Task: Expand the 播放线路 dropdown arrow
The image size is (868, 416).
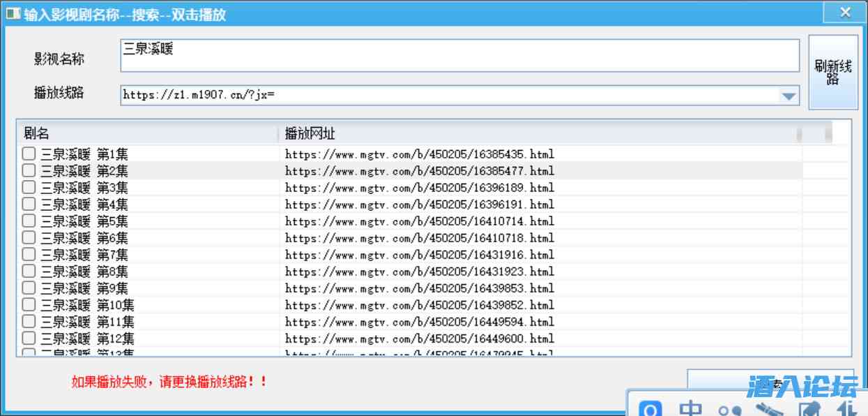Action: point(789,96)
